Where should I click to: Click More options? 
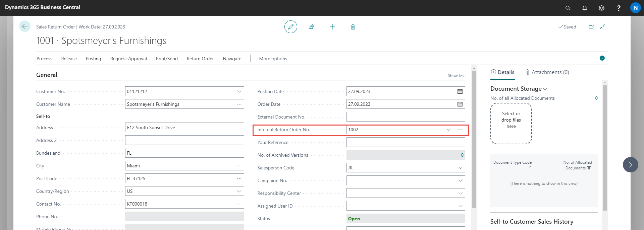[273, 59]
